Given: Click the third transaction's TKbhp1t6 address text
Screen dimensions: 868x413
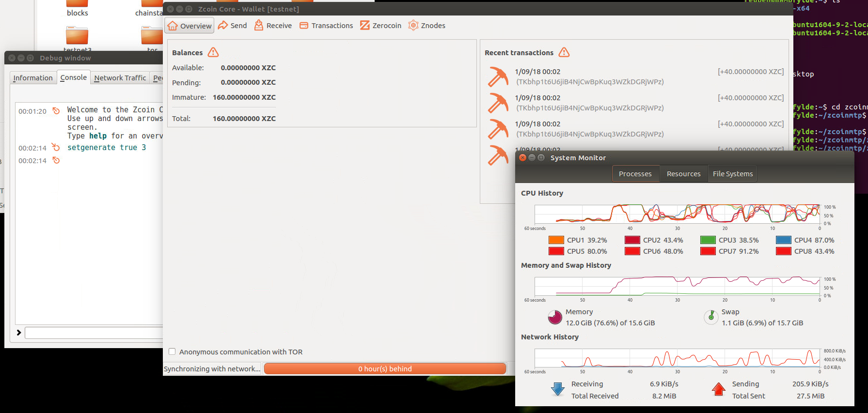Looking at the screenshot, I should click(x=590, y=134).
